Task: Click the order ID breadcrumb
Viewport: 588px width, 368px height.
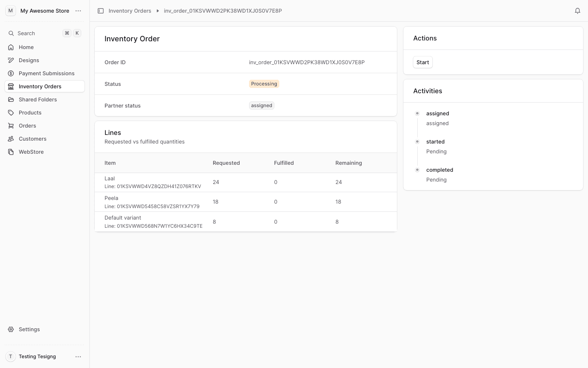Action: coord(223,11)
